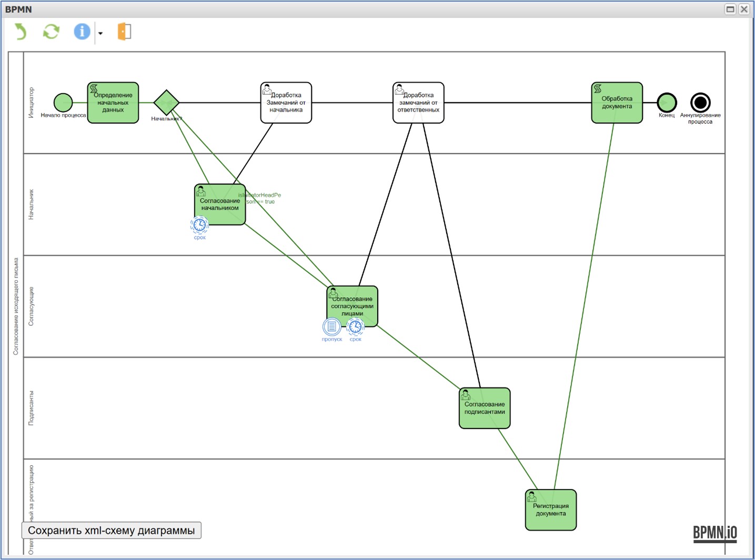The height and width of the screenshot is (560, 755).
Task: Click the green undo arrow icon
Action: (x=20, y=32)
